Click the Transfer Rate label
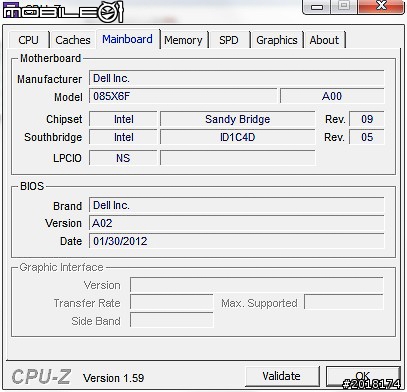The image size is (407, 392). point(87,303)
